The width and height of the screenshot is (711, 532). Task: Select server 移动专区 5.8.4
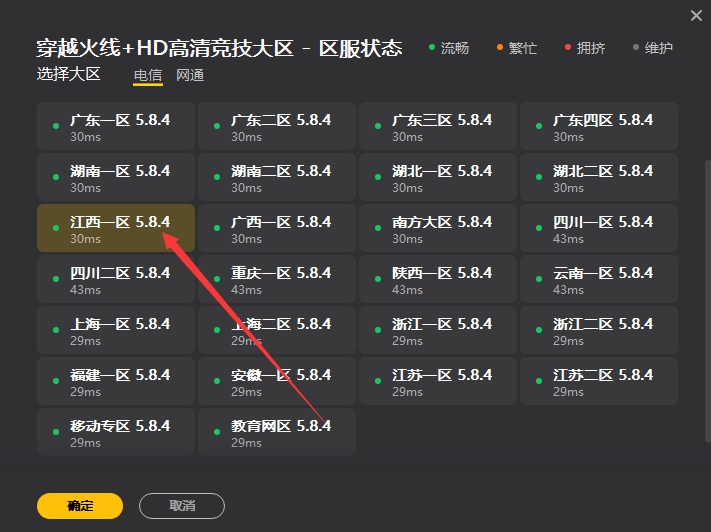click(x=116, y=432)
